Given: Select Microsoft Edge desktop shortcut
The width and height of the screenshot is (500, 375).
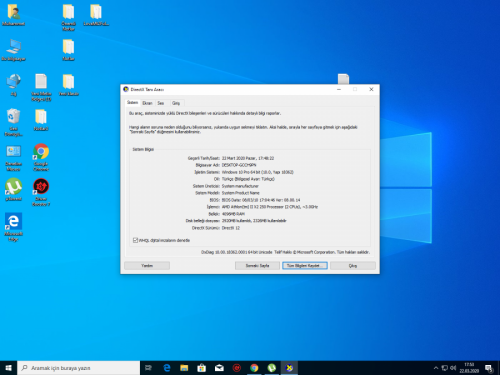Looking at the screenshot, I should click(13, 227).
